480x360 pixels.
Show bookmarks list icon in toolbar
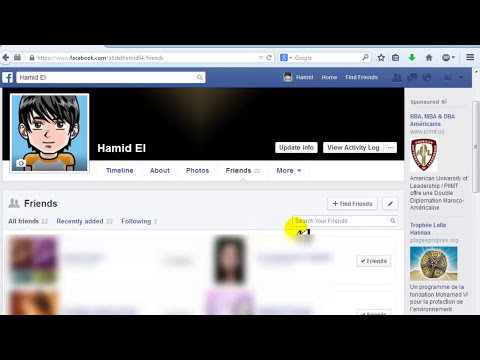pos(396,58)
